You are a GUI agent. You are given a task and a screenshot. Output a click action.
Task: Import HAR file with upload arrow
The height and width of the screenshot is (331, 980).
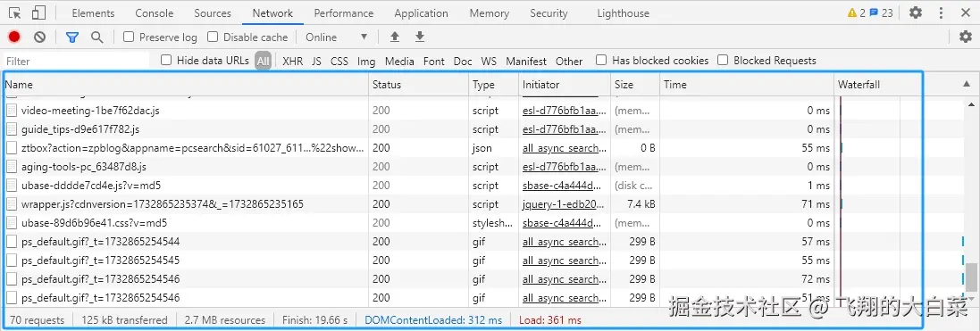click(394, 37)
